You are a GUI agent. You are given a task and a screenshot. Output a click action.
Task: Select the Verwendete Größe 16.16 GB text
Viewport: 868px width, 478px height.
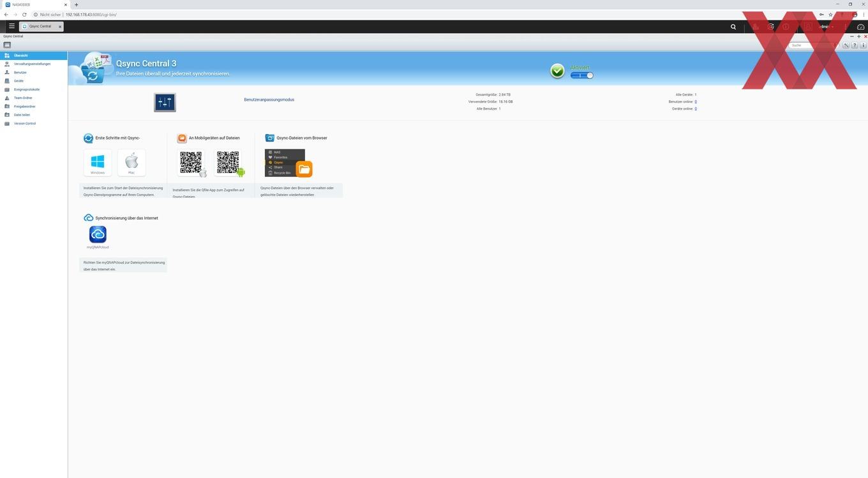tap(490, 101)
